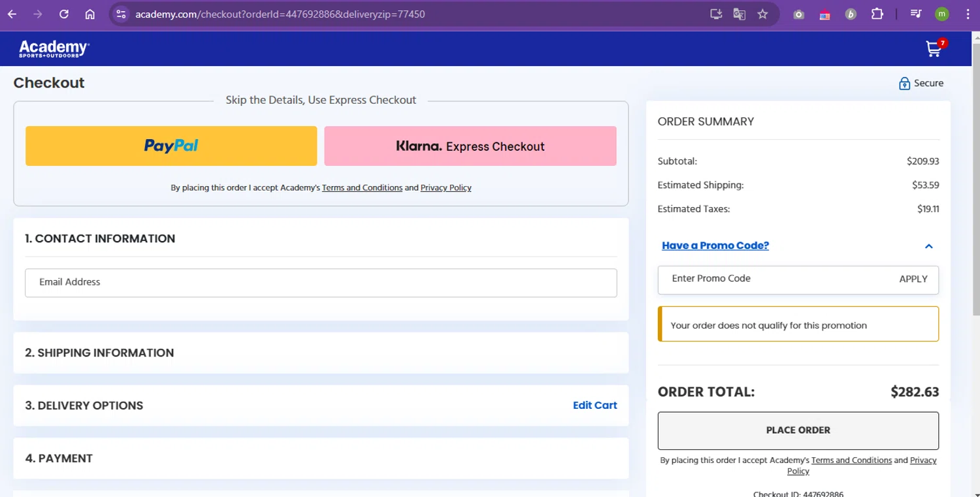Screen dimensions: 980x497
Task: Open Chrome three-dot menu
Action: click(968, 14)
